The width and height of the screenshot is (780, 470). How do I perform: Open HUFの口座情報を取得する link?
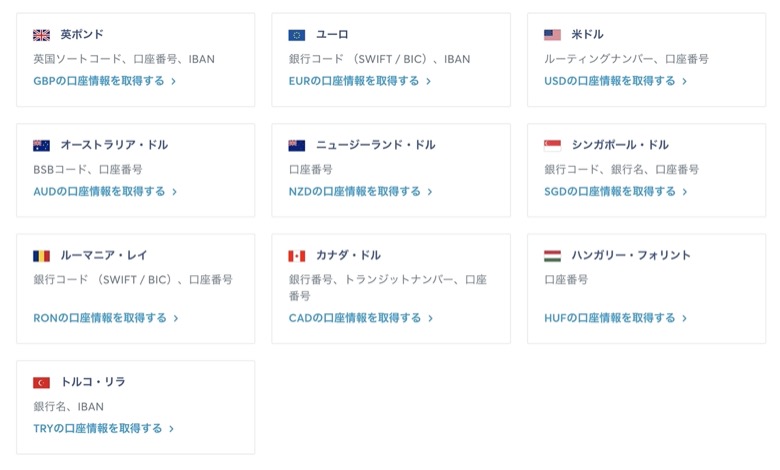(615, 318)
